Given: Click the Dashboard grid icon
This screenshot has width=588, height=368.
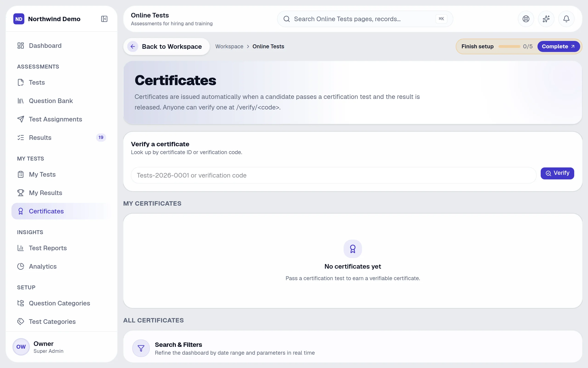Looking at the screenshot, I should [21, 46].
